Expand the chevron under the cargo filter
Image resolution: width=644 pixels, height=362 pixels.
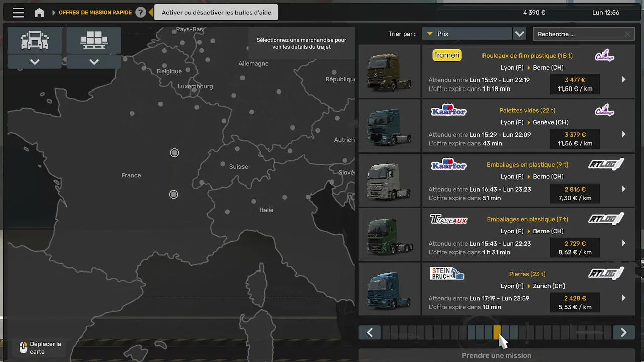point(94,62)
